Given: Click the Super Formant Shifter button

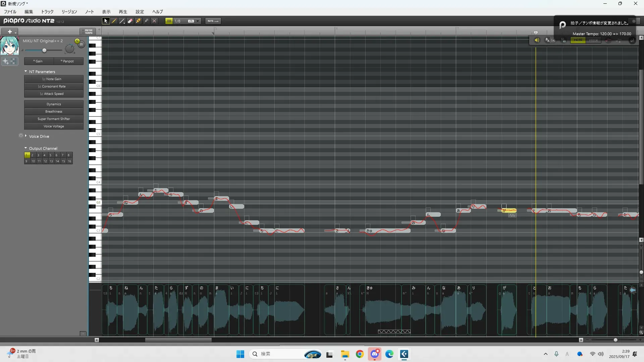Looking at the screenshot, I should click(x=54, y=119).
